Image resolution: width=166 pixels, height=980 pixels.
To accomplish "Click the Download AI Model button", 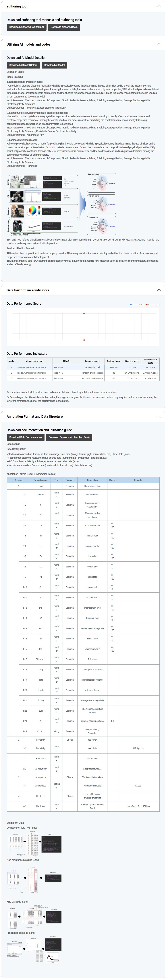I will click(x=54, y=65).
